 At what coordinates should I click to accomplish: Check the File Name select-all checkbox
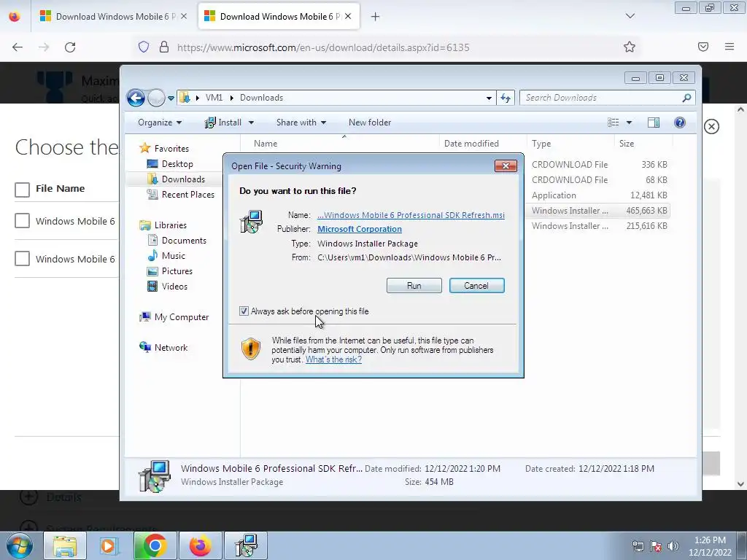point(22,190)
